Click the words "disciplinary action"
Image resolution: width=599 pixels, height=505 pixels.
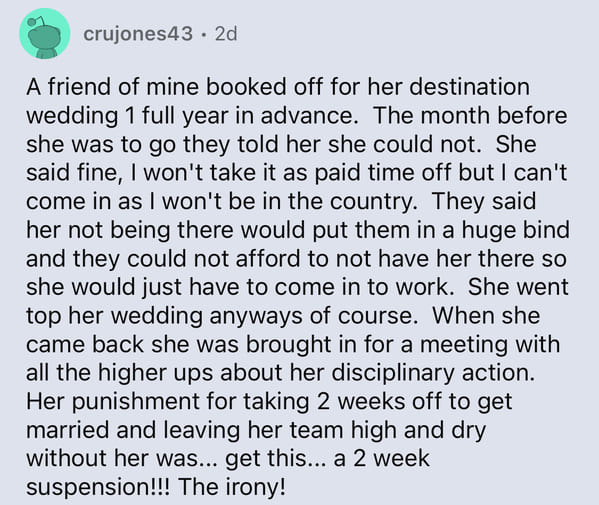tap(433, 372)
